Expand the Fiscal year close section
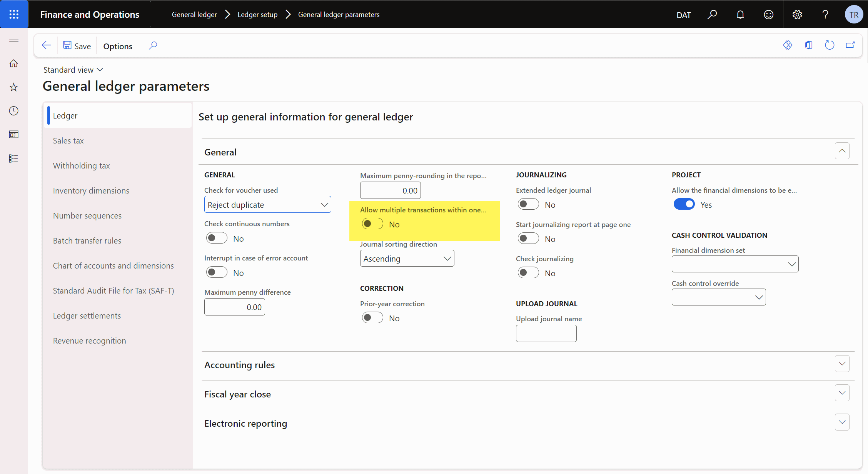868x474 pixels. [x=842, y=393]
